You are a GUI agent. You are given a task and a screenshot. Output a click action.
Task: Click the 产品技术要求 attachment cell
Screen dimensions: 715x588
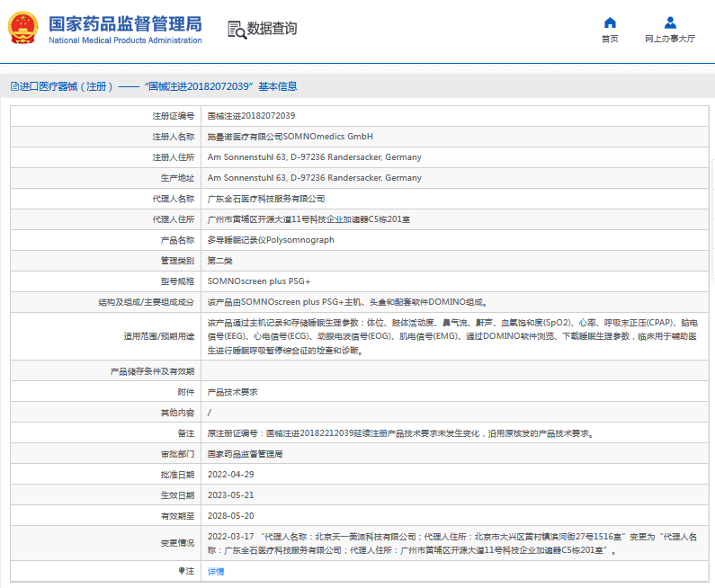(x=232, y=392)
